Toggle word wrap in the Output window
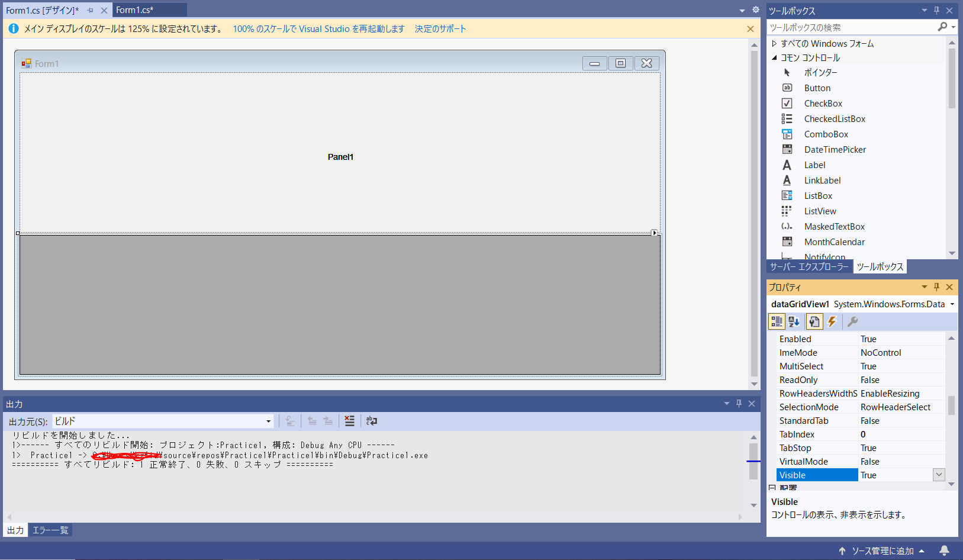Image resolution: width=963 pixels, height=560 pixels. tap(372, 421)
